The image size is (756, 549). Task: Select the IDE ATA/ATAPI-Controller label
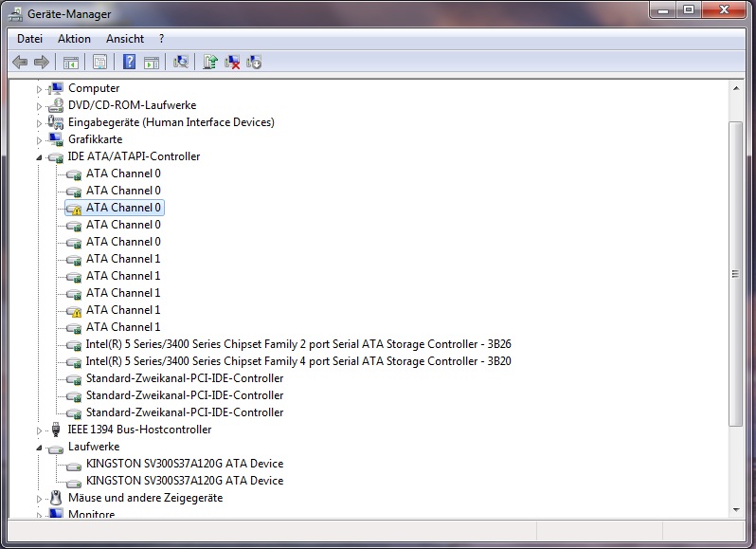(x=134, y=156)
